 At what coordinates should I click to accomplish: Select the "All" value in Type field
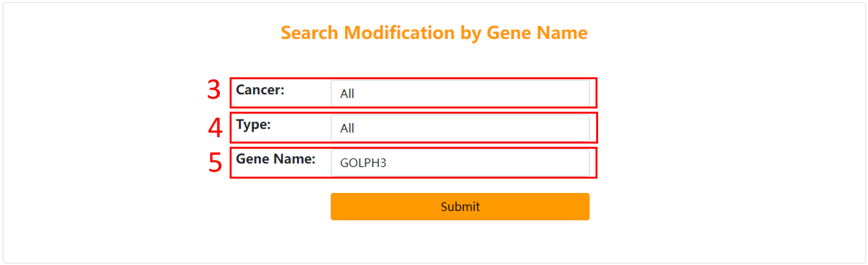coord(347,129)
